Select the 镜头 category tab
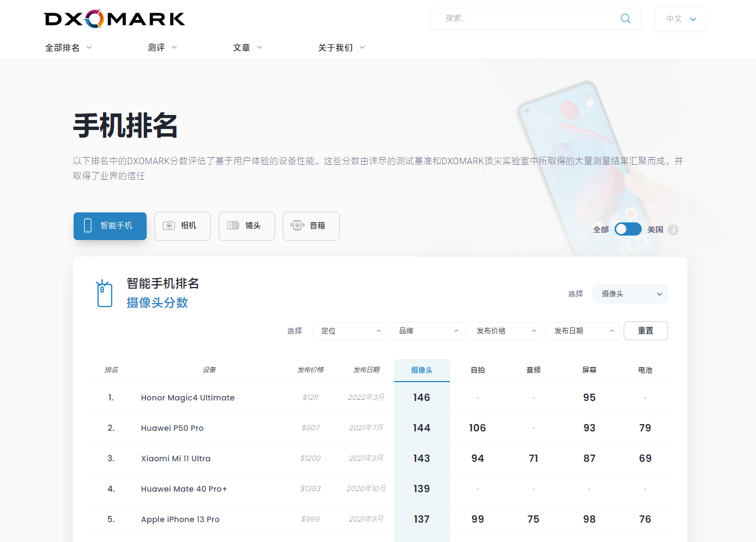Image resolution: width=756 pixels, height=542 pixels. [247, 226]
